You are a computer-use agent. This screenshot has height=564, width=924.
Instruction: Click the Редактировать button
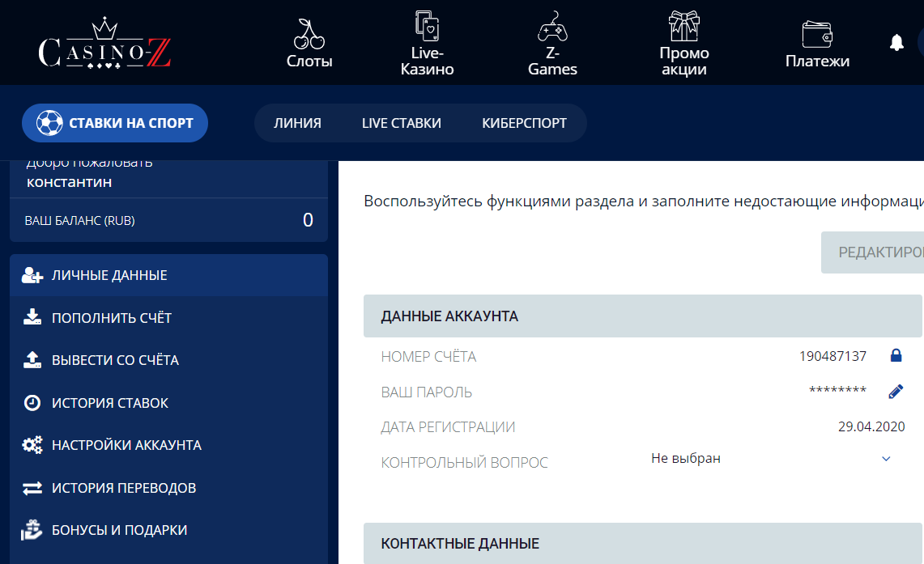(873, 252)
